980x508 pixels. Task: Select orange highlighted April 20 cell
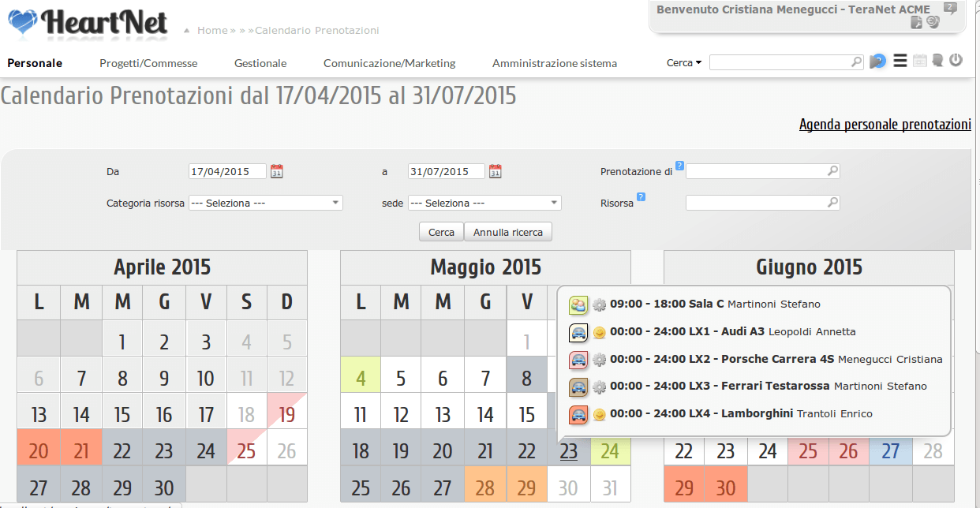pos(38,450)
